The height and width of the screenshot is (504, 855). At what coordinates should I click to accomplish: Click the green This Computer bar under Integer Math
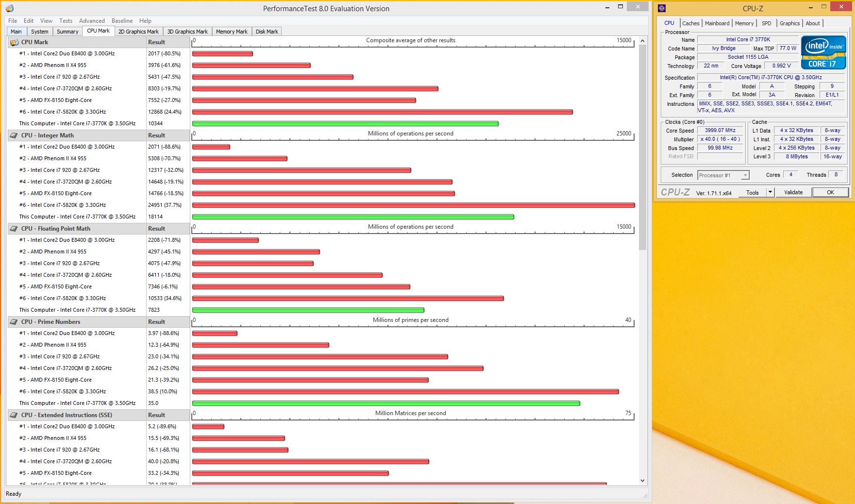[353, 217]
